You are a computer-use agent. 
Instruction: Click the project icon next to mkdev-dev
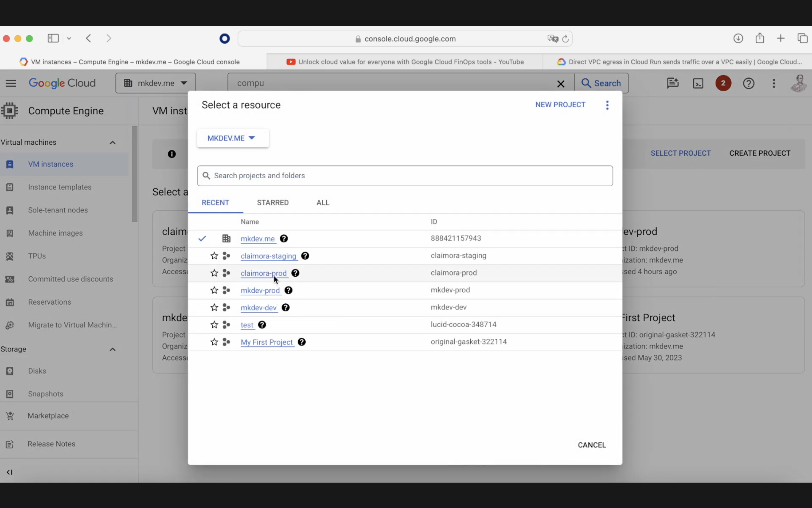click(227, 307)
